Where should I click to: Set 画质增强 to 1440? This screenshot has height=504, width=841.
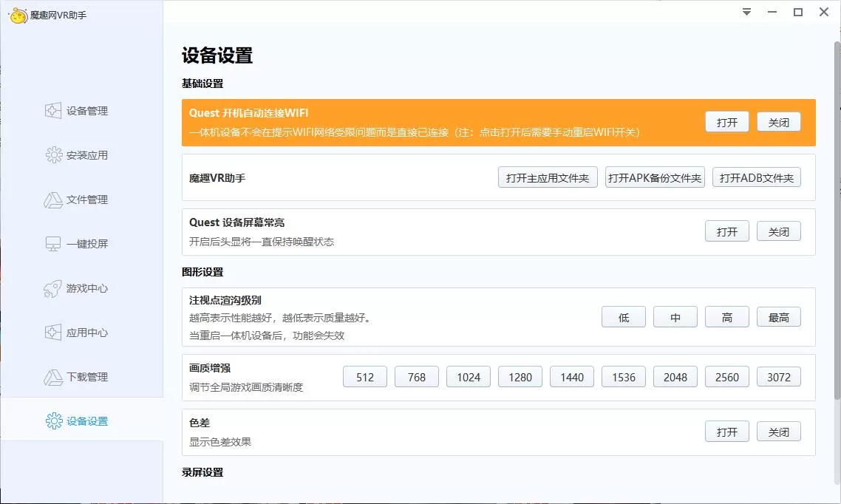[572, 377]
